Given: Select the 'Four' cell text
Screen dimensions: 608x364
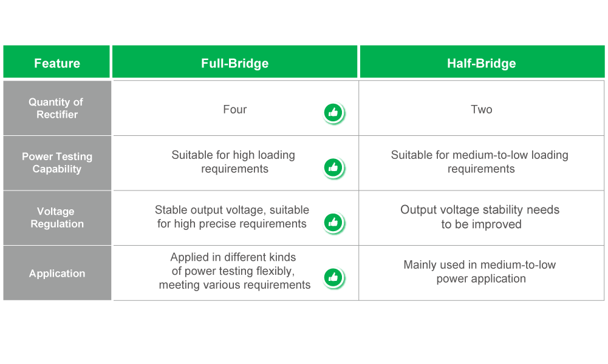Looking at the screenshot, I should click(234, 110).
